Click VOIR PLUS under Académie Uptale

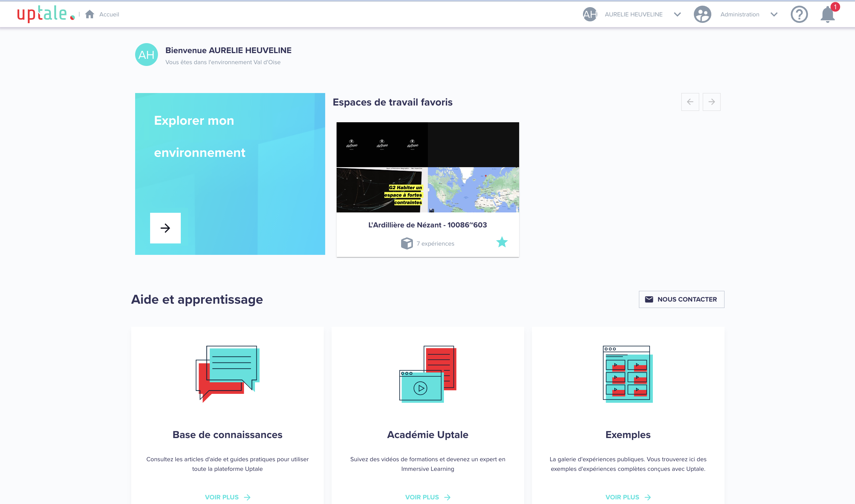coord(427,497)
